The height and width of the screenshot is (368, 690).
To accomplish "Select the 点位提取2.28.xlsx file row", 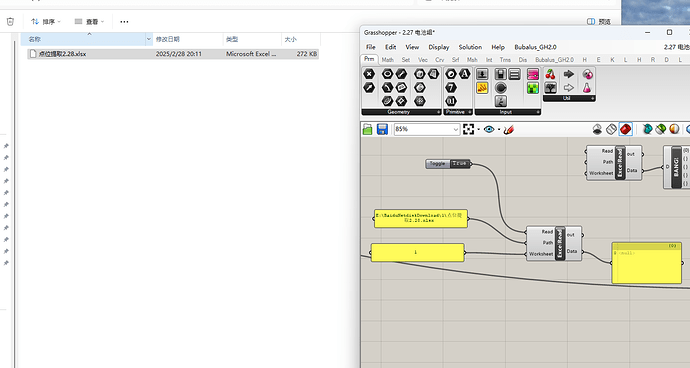I will pyautogui.click(x=172, y=54).
